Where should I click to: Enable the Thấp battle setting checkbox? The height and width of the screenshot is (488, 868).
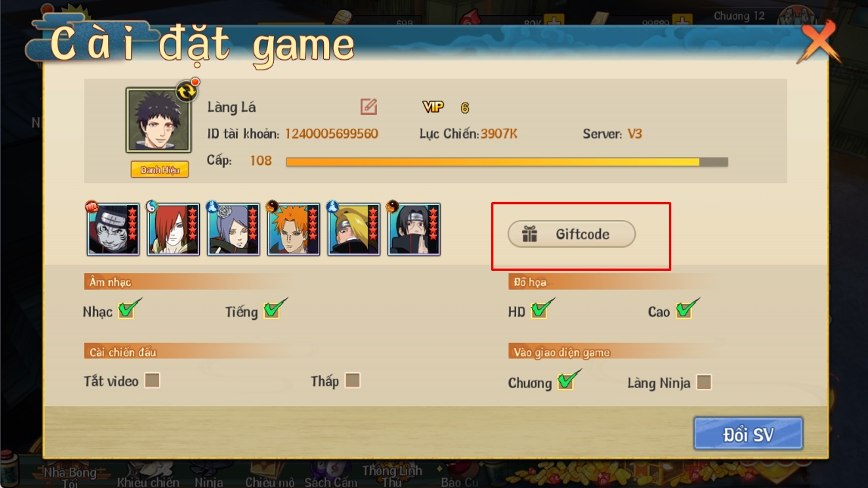(353, 381)
